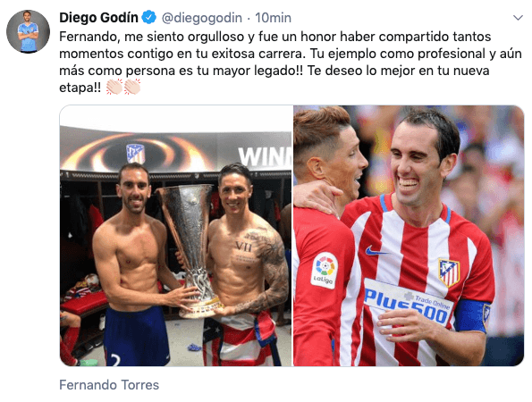
Task: Click the Plus500 sponsor logo on shirt
Action: click(408, 302)
